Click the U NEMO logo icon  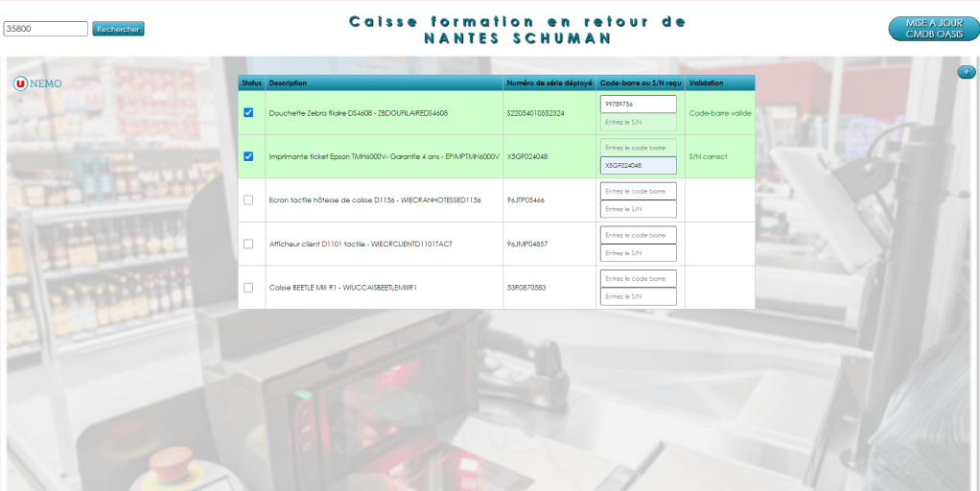pyautogui.click(x=20, y=83)
